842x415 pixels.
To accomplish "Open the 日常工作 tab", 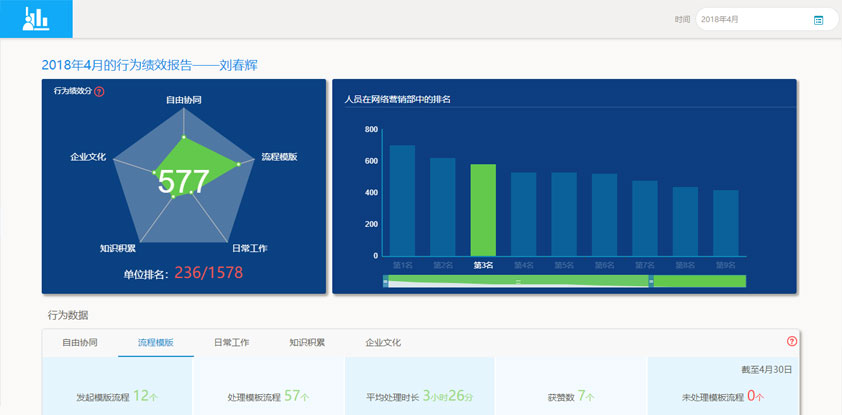I will (x=231, y=343).
